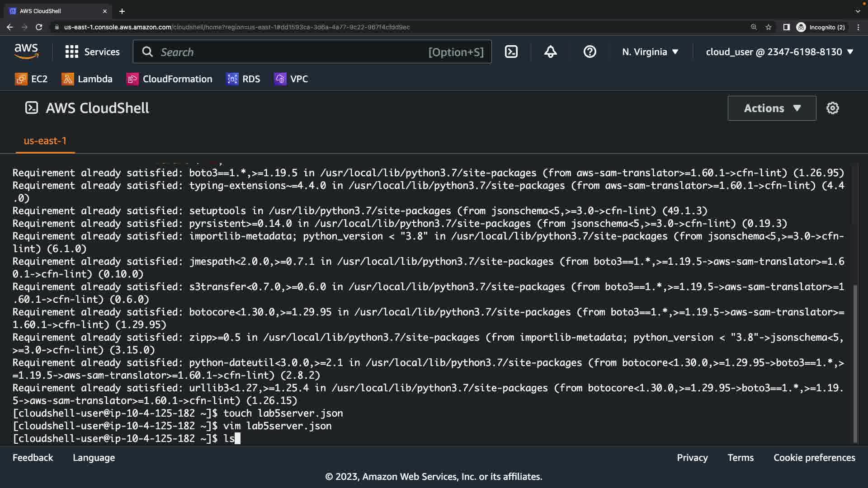The width and height of the screenshot is (868, 488).
Task: Open the AWS help question mark menu
Action: point(590,52)
